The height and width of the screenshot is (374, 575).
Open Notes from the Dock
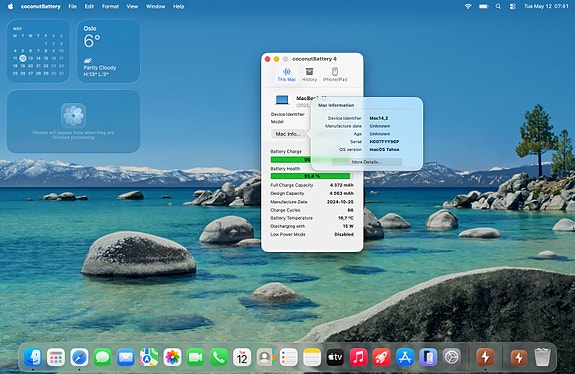coord(312,357)
